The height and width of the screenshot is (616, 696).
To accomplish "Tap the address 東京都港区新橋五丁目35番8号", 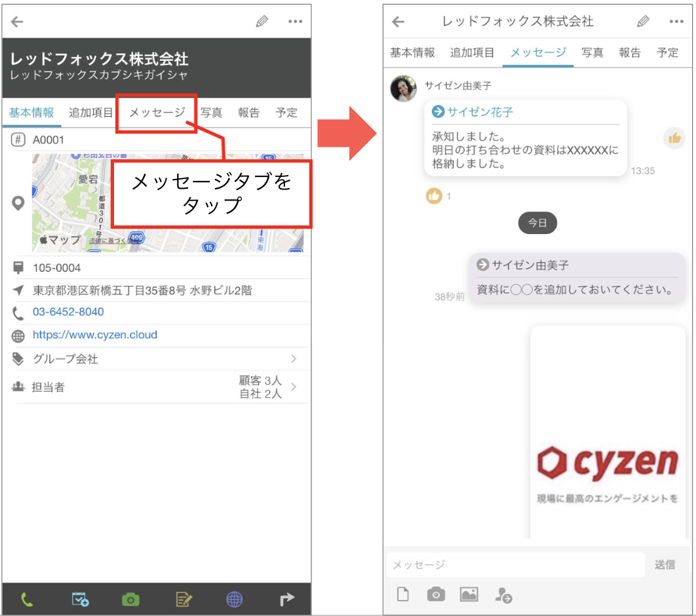I will click(142, 291).
